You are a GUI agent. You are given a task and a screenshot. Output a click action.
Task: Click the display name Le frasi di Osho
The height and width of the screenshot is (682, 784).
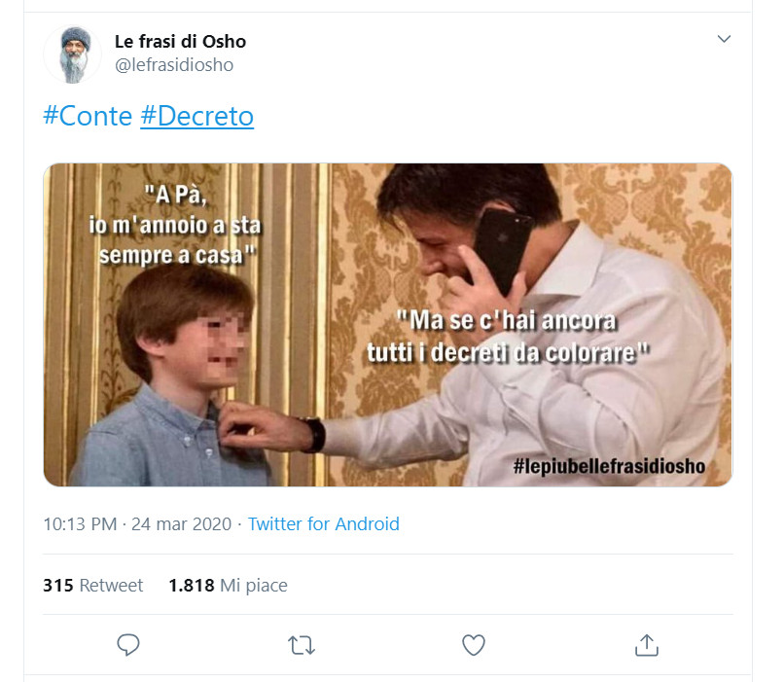pos(180,41)
